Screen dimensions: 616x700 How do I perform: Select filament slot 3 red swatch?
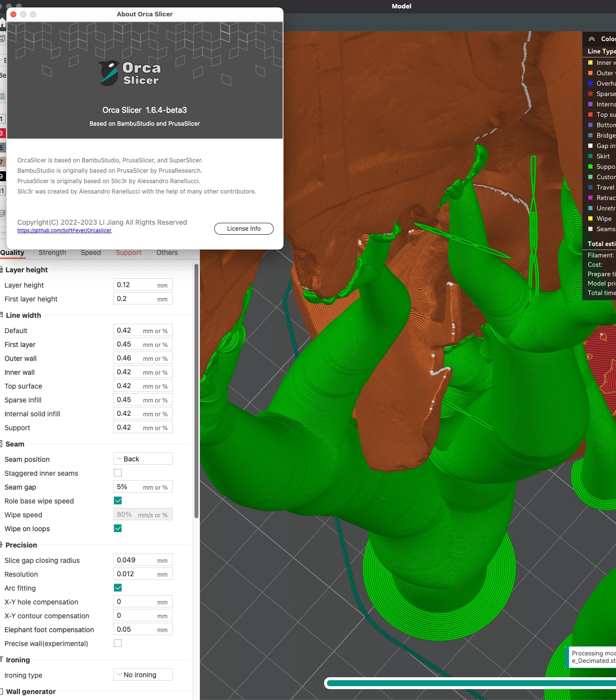click(2, 133)
